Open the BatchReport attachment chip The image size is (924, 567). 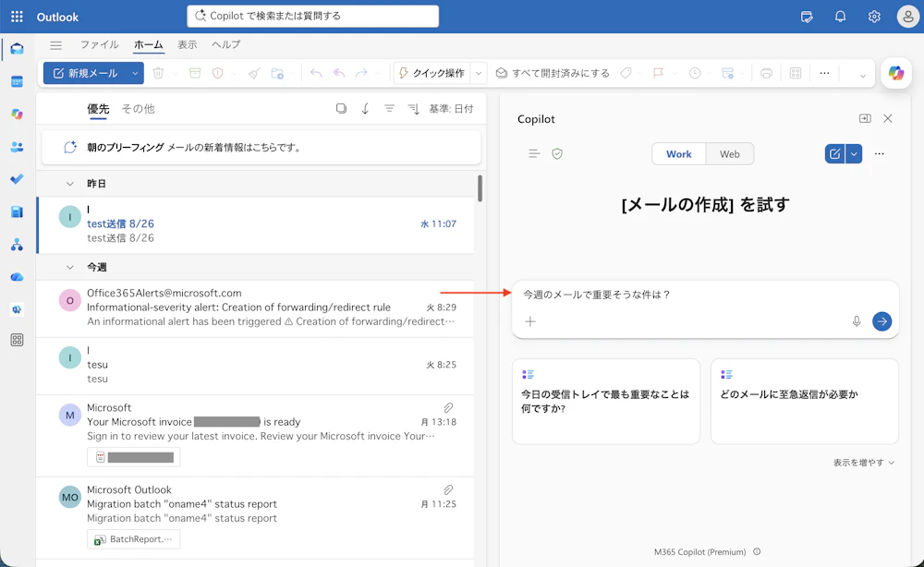[134, 538]
